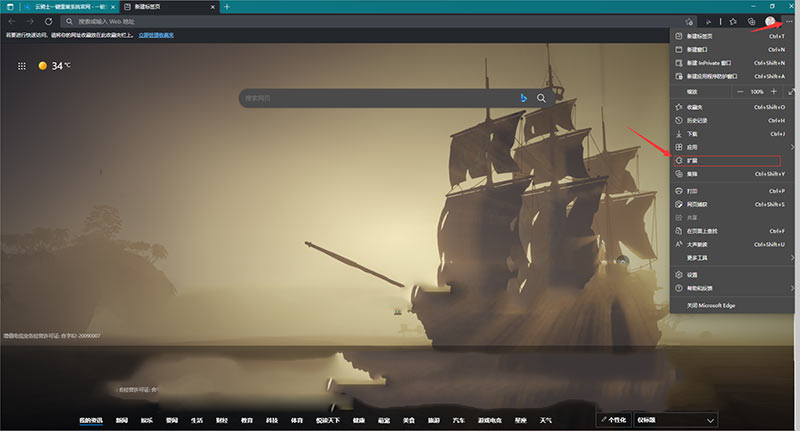Click the forward navigation arrow
This screenshot has width=800, height=431.
(30, 21)
